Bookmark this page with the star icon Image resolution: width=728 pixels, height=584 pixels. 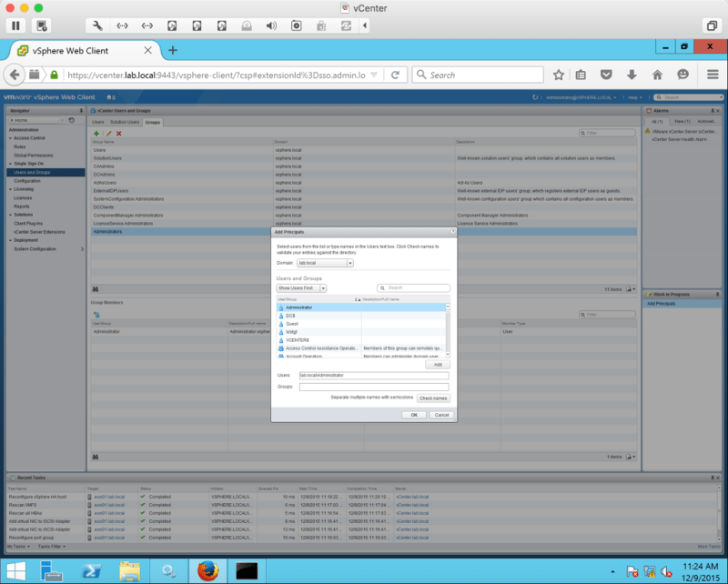pyautogui.click(x=559, y=75)
